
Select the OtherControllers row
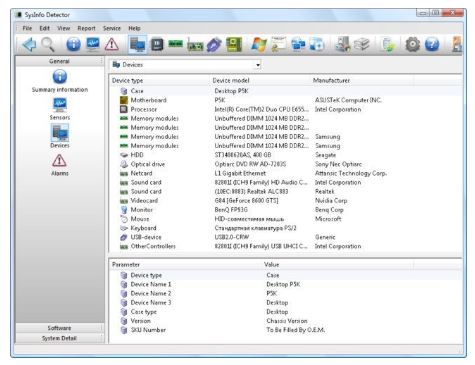pos(285,246)
